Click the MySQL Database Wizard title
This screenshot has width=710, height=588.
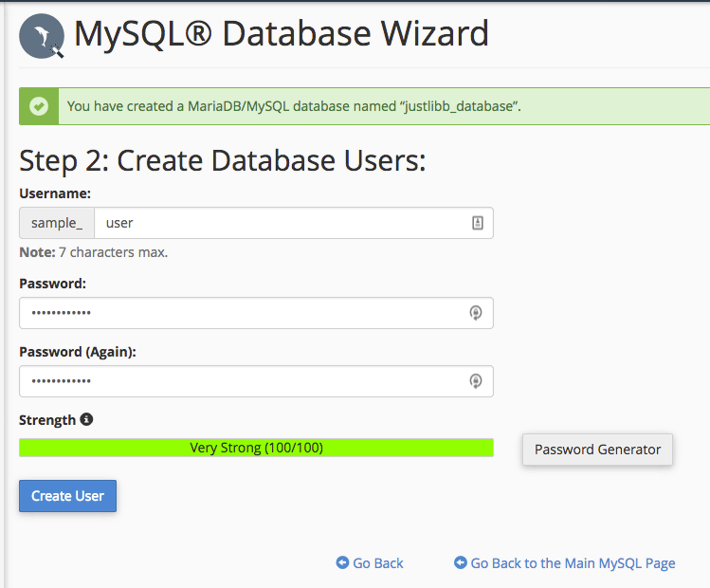click(282, 34)
